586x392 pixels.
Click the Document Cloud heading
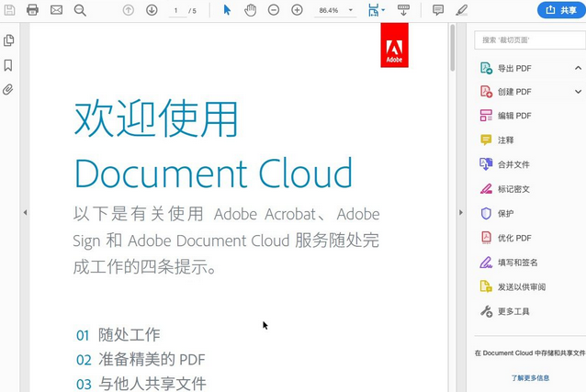click(x=213, y=173)
